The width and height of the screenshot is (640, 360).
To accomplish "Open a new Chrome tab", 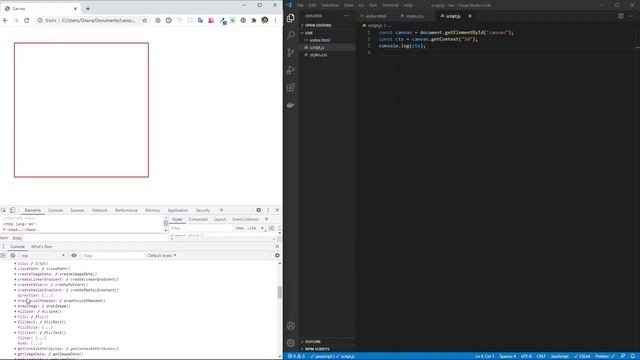I will (x=88, y=8).
